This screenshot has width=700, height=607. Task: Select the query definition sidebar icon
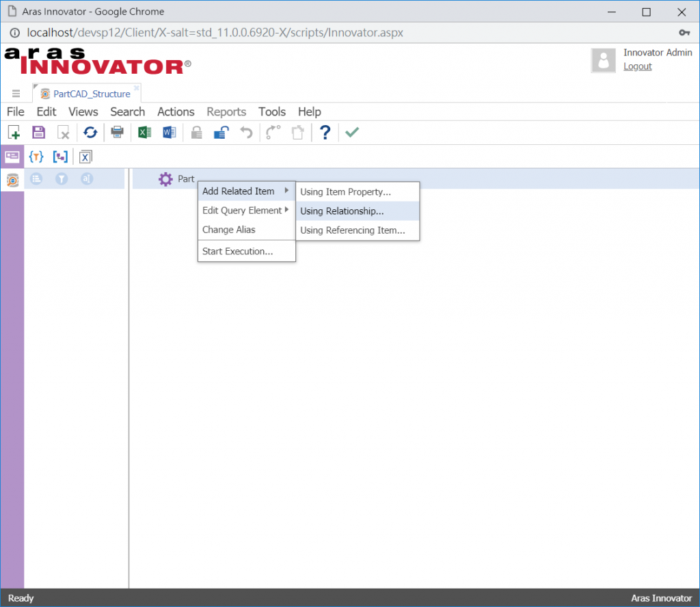(x=12, y=180)
